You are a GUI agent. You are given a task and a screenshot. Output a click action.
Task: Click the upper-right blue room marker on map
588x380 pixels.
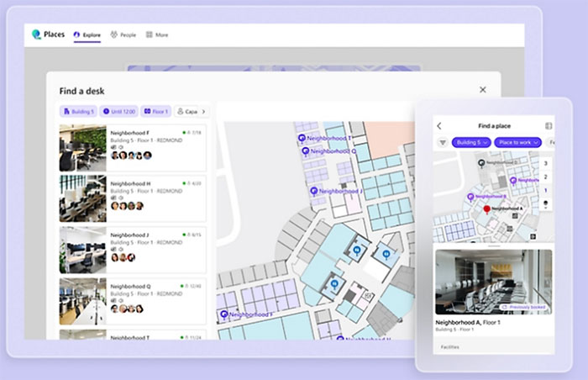386,255
